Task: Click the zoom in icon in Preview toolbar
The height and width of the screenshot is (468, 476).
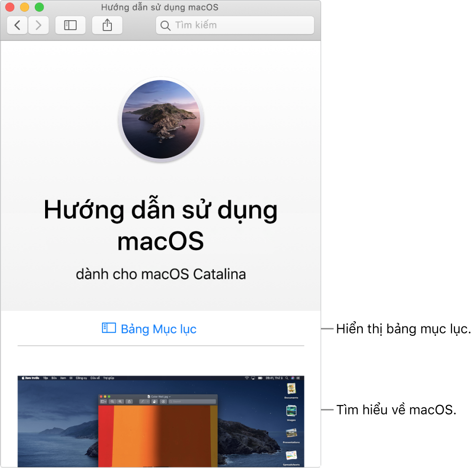Action: click(120, 401)
